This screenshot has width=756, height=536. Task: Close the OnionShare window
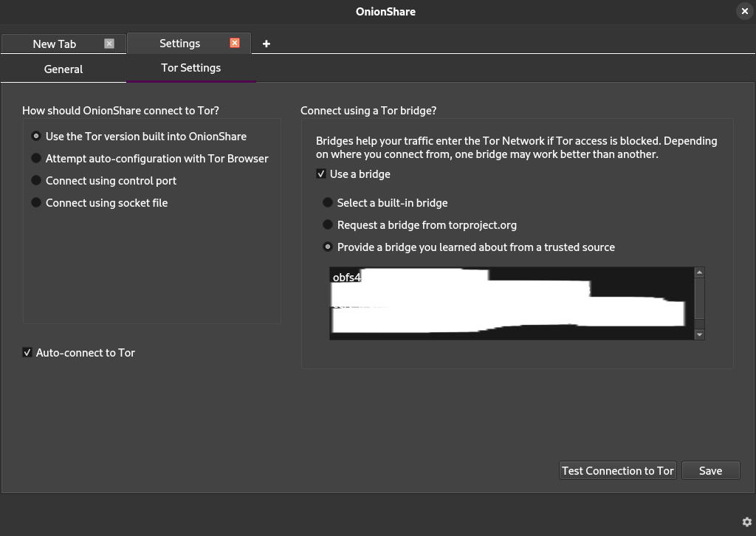[744, 11]
